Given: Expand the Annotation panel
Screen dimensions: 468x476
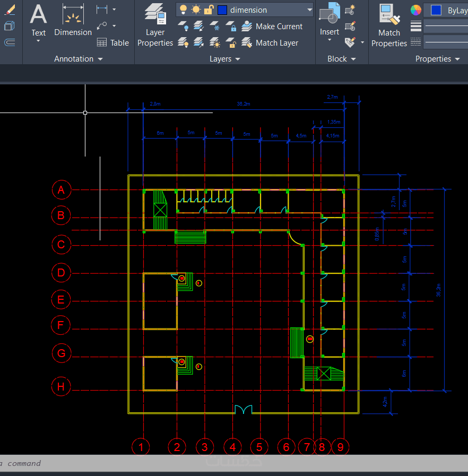Looking at the screenshot, I should click(79, 59).
